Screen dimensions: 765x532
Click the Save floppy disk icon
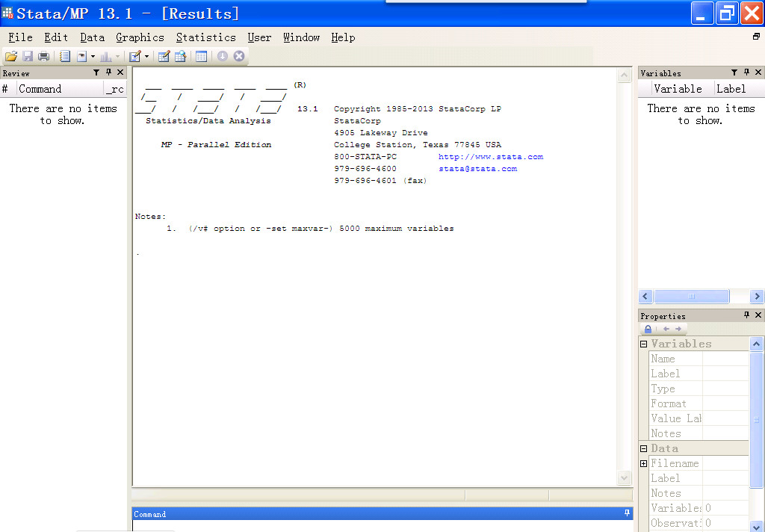28,57
